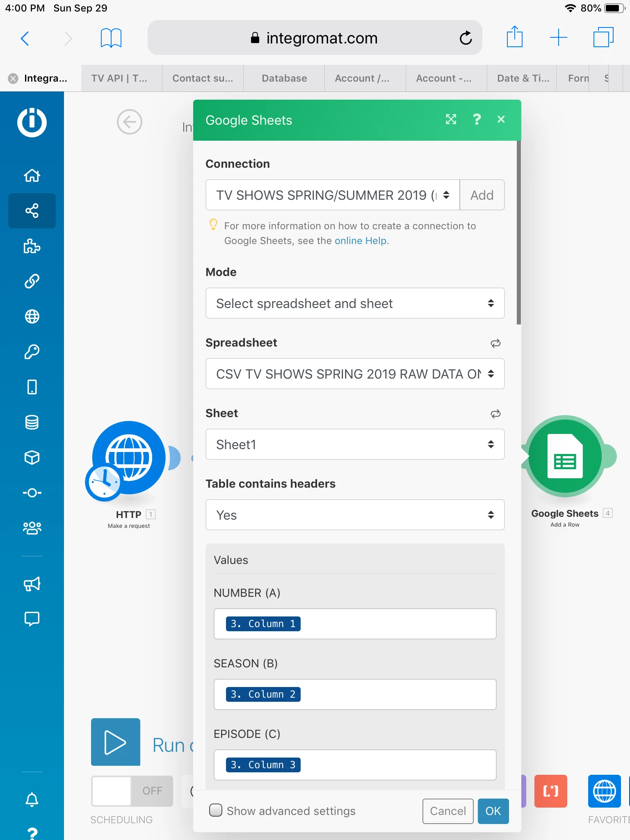Open Google Sheets dialog help icon
The height and width of the screenshot is (840, 630).
click(x=477, y=119)
